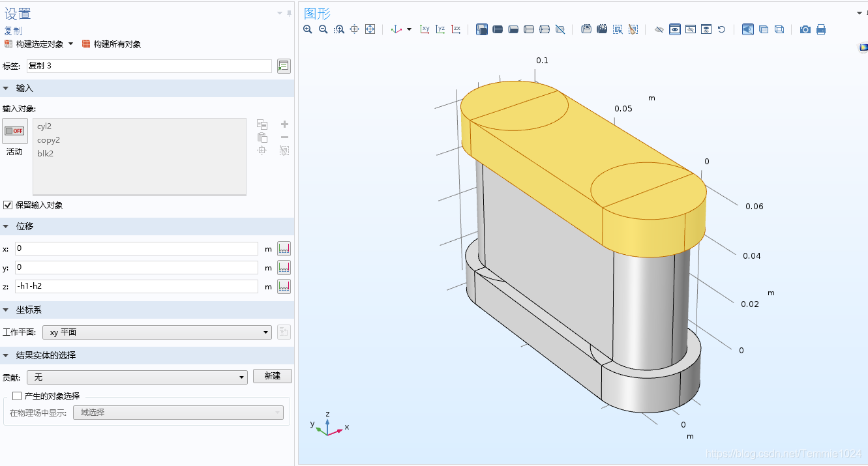Click the label tag icon beside 标签 field

point(284,66)
